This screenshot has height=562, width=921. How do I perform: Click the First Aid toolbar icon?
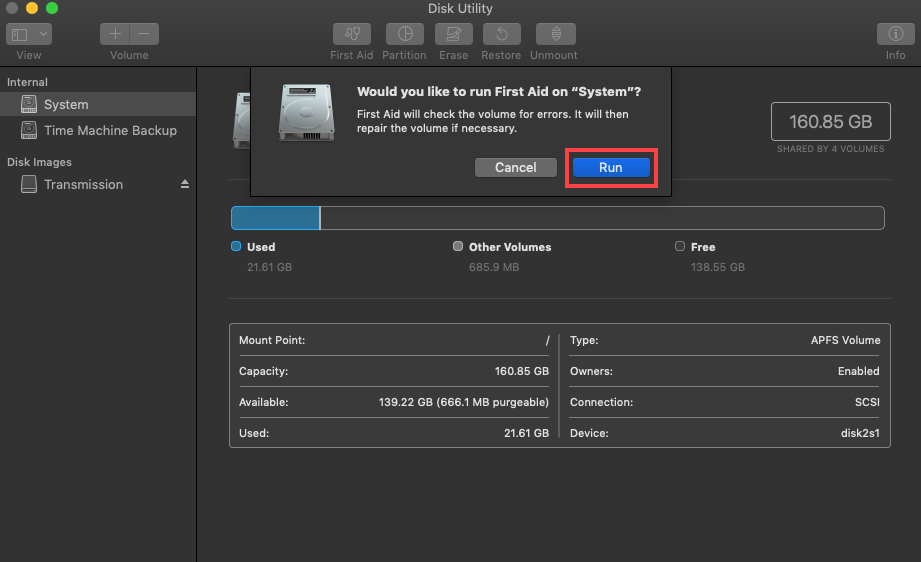tap(351, 34)
